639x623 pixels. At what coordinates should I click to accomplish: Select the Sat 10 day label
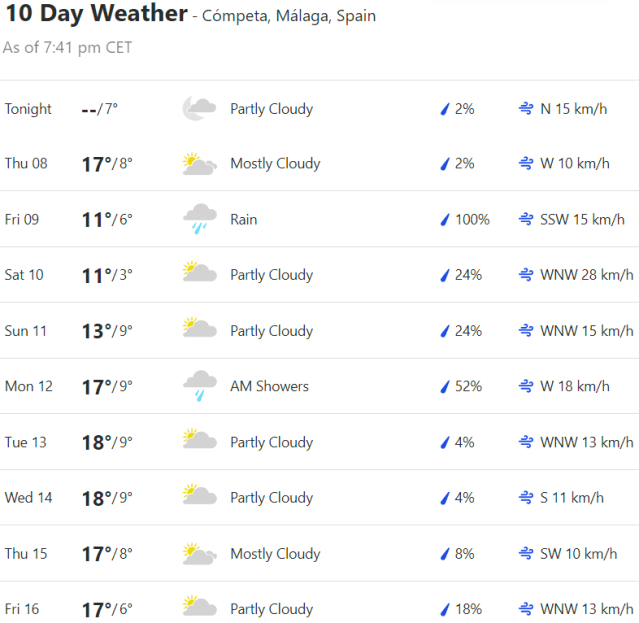point(24,275)
